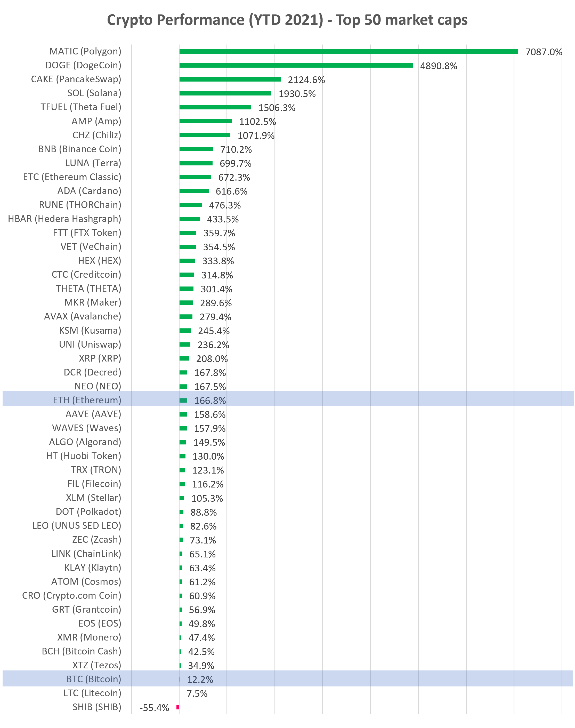This screenshot has height=728, width=575.
Task: Select the MKR (Maker) label
Action: click(x=93, y=302)
